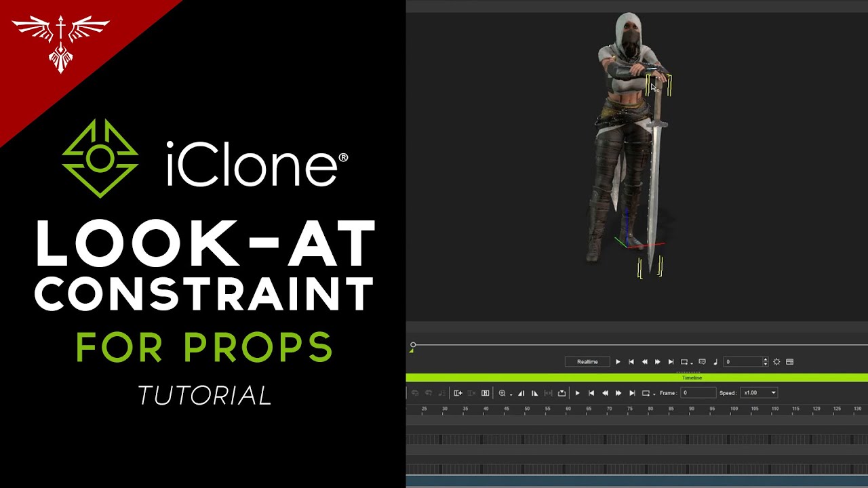This screenshot has height=488, width=868.
Task: Click the mark-out triangle icon in timeline toolbar
Action: coord(534,393)
